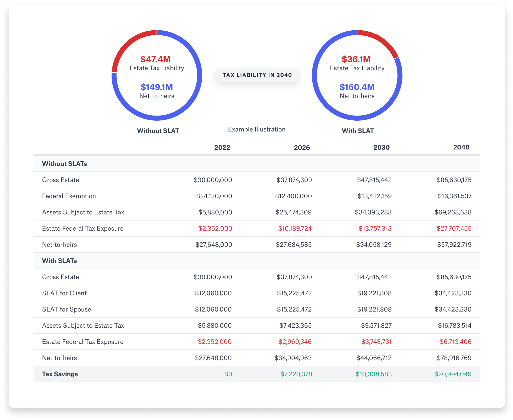Screen dimensions: 513x420
Task: Select the 2022 column header
Action: (222, 147)
